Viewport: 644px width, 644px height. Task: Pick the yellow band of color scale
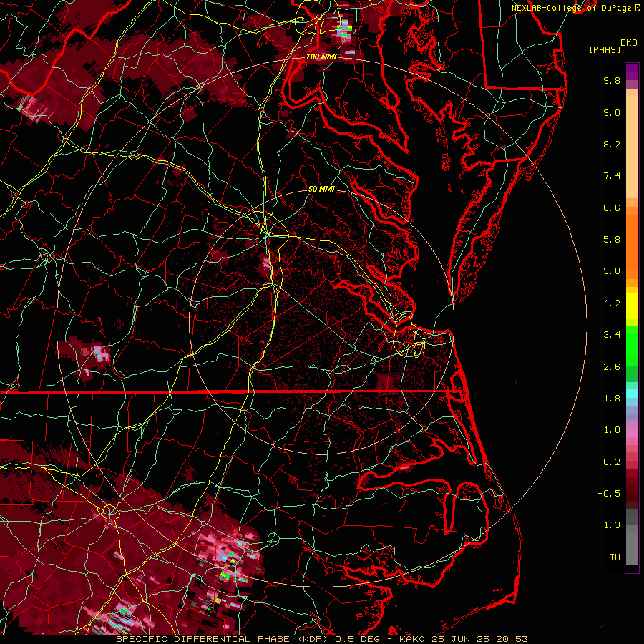click(632, 306)
